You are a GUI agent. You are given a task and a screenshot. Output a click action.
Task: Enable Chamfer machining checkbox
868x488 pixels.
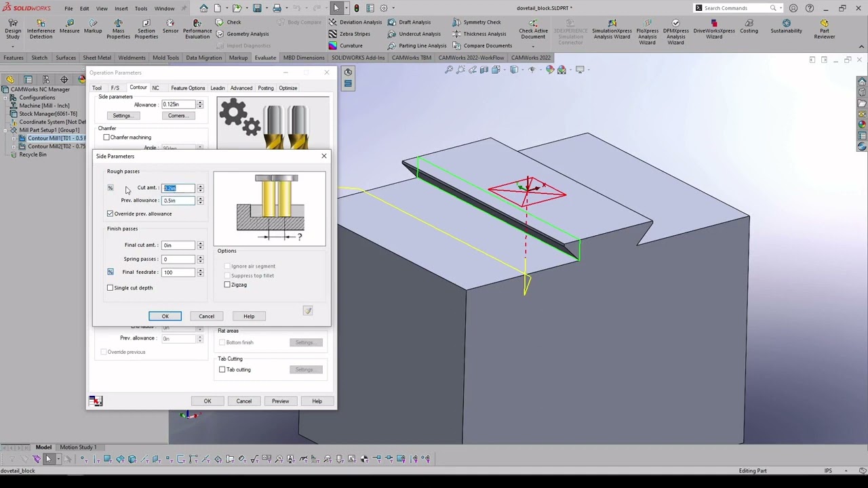point(106,138)
